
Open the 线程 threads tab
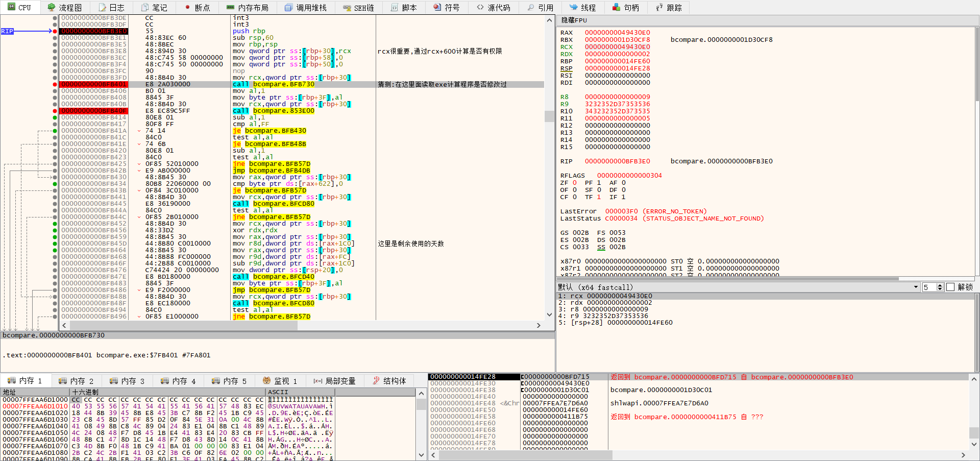coord(583,8)
